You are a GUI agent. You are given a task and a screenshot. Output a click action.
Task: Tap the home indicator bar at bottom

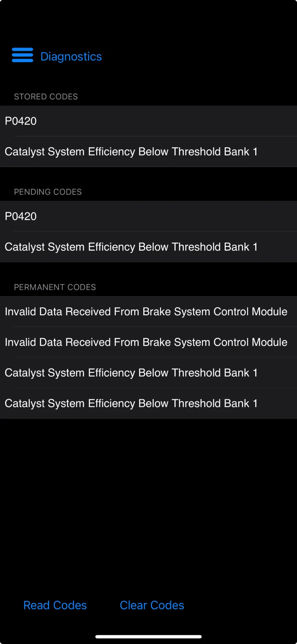point(148,637)
